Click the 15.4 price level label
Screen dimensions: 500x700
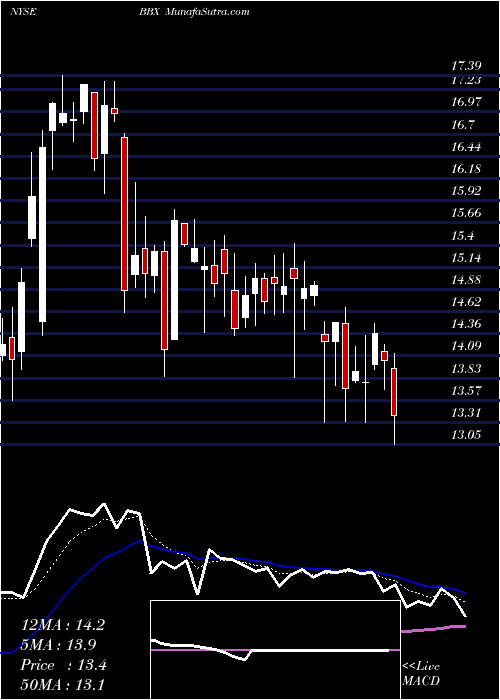462,236
